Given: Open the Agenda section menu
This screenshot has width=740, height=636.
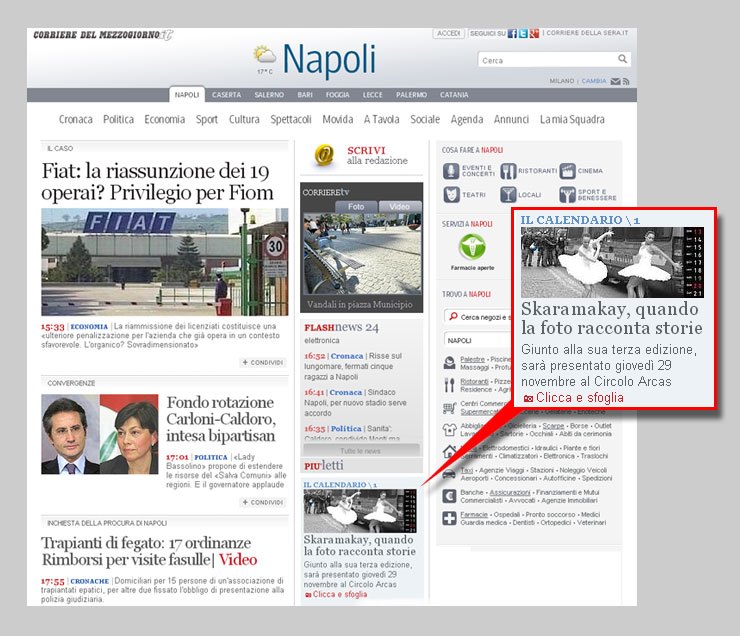Looking at the screenshot, I should coord(467,119).
